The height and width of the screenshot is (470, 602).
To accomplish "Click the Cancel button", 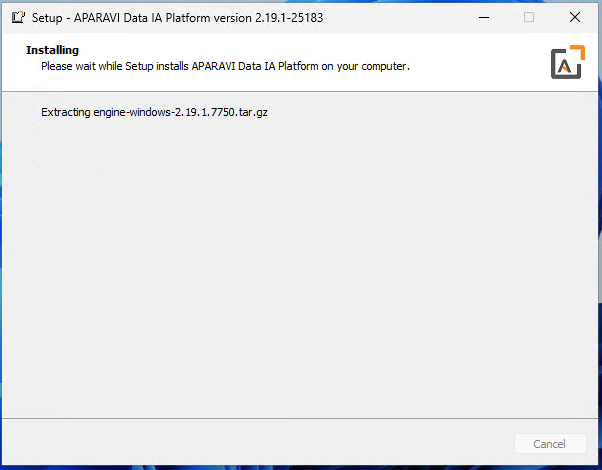I will pyautogui.click(x=550, y=444).
